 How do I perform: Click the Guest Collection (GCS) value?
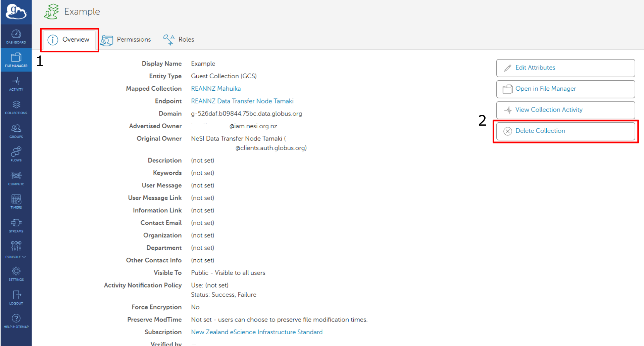click(224, 76)
